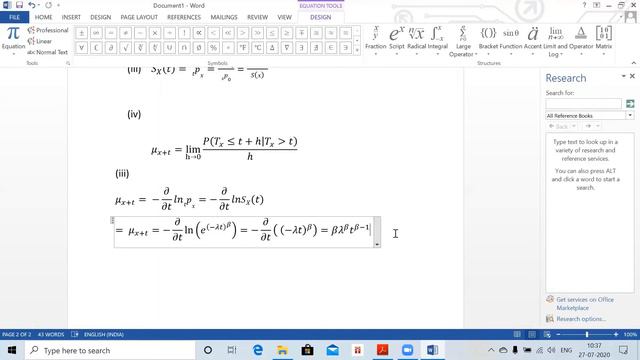Insert the factorial exclamation symbol
This screenshot has height=360, width=640.
coord(184,33)
